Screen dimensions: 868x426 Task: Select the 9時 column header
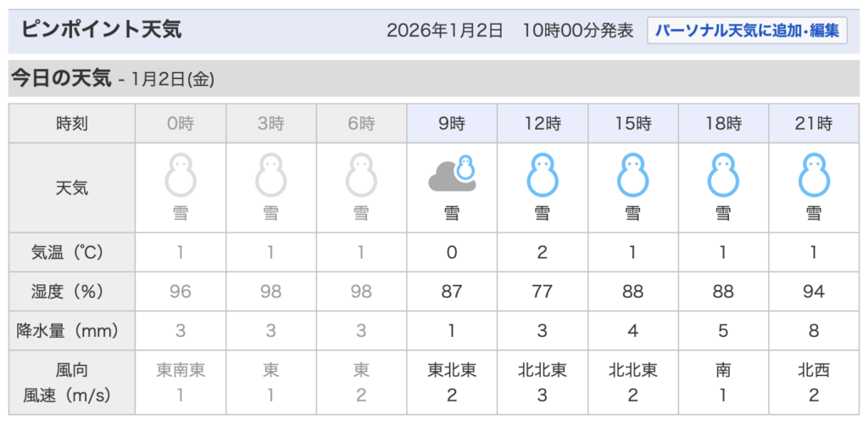coord(452,124)
